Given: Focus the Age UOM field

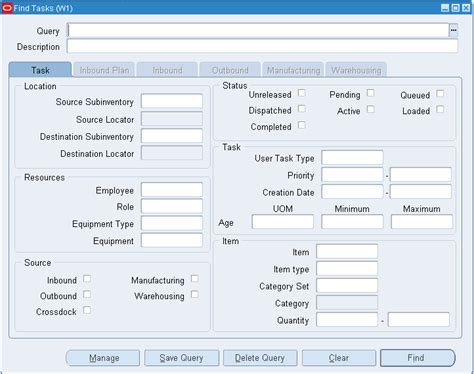Looking at the screenshot, I should (283, 222).
